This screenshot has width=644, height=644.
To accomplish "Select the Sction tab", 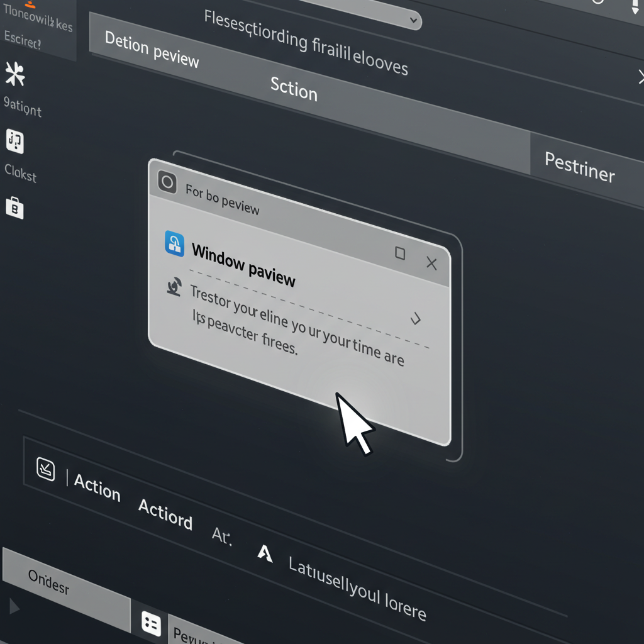I will pyautogui.click(x=294, y=89).
